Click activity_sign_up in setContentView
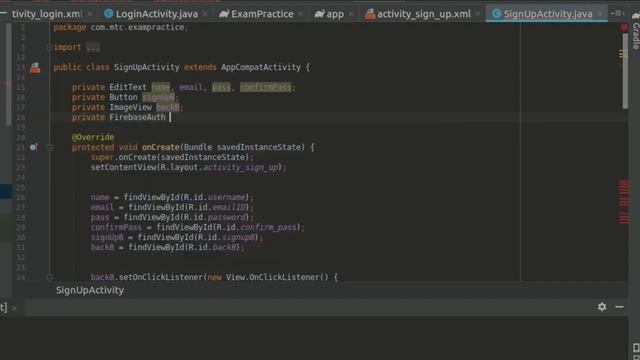Viewport: 640px width, 360px height. point(241,167)
